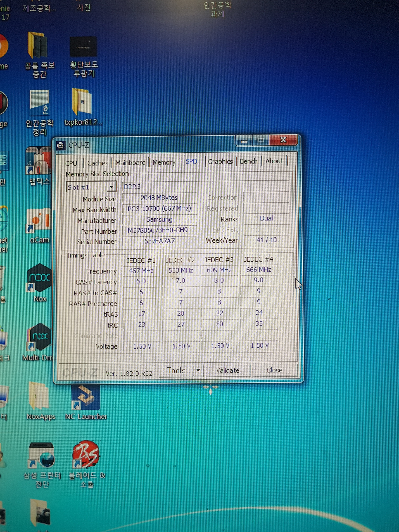Select the SPD tab
The height and width of the screenshot is (532, 399).
tap(191, 161)
